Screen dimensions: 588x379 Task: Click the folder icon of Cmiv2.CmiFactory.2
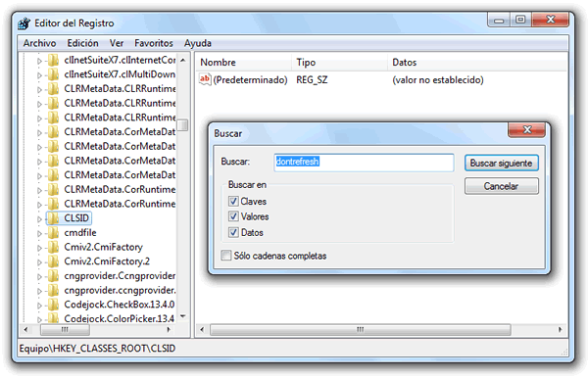(53, 261)
